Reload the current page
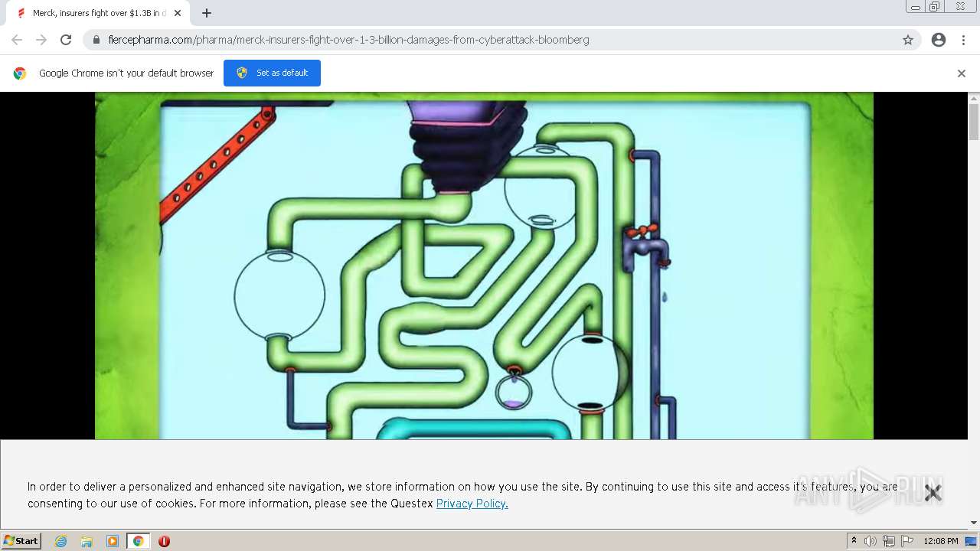 coord(66,40)
